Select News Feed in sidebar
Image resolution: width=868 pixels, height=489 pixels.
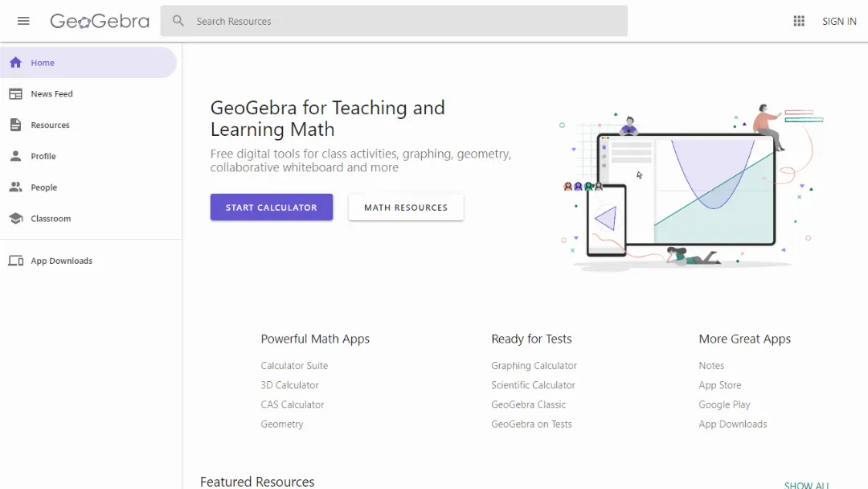(51, 94)
